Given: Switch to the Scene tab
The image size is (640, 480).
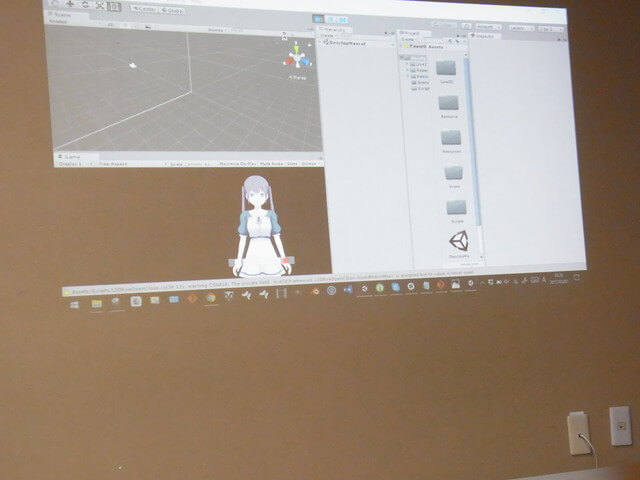Looking at the screenshot, I should pyautogui.click(x=62, y=15).
